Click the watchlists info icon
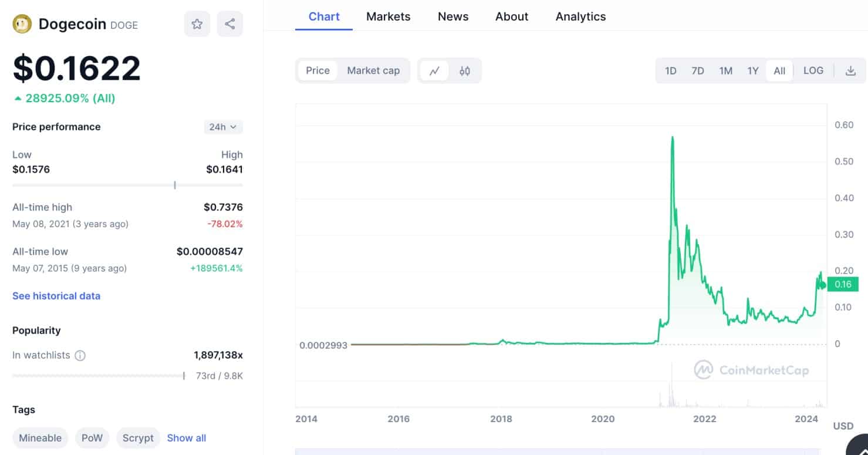Viewport: 868px width, 455px height. (x=80, y=356)
